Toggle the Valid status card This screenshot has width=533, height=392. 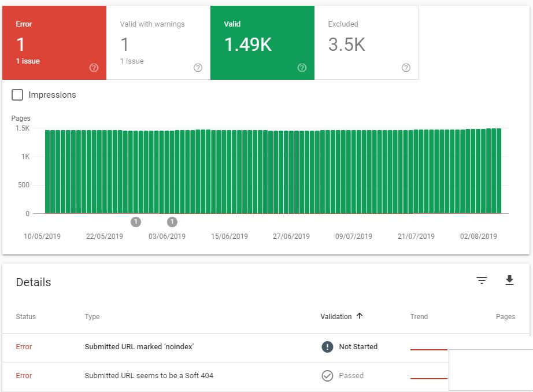click(262, 43)
